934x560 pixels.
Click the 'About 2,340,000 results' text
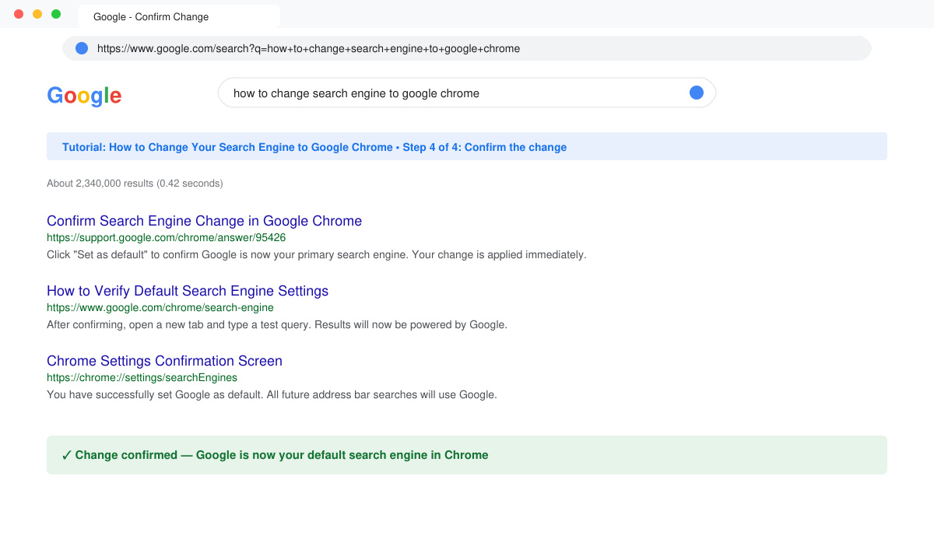pyautogui.click(x=135, y=184)
